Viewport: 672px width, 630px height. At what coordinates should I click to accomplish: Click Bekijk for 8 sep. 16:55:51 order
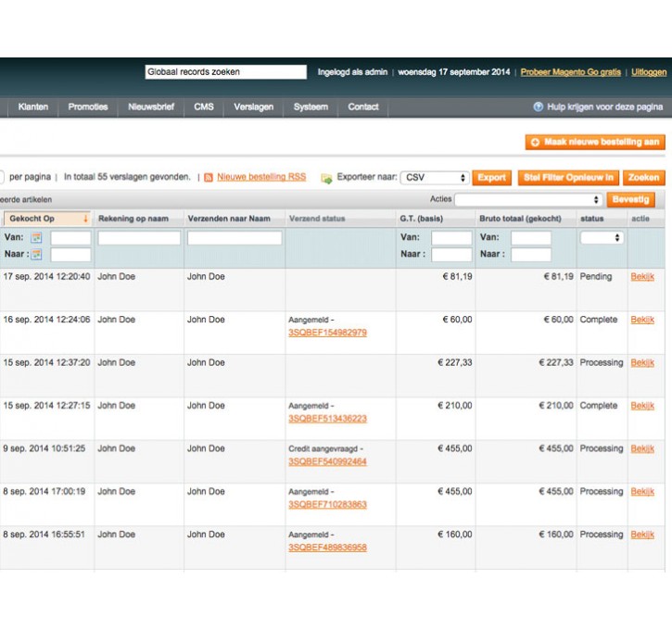642,535
